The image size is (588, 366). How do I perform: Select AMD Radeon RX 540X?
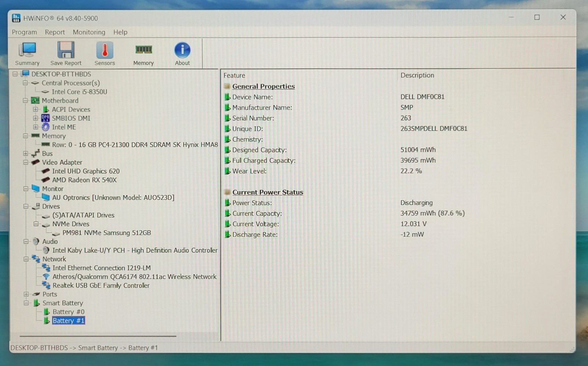(84, 180)
